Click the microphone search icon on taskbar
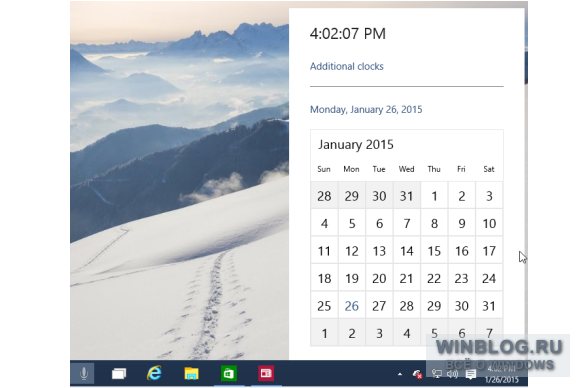This screenshot has width=580, height=388. (83, 374)
